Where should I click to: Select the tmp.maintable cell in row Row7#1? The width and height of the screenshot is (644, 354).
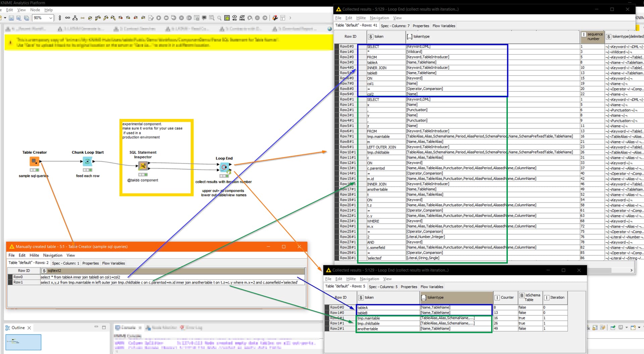(386, 136)
